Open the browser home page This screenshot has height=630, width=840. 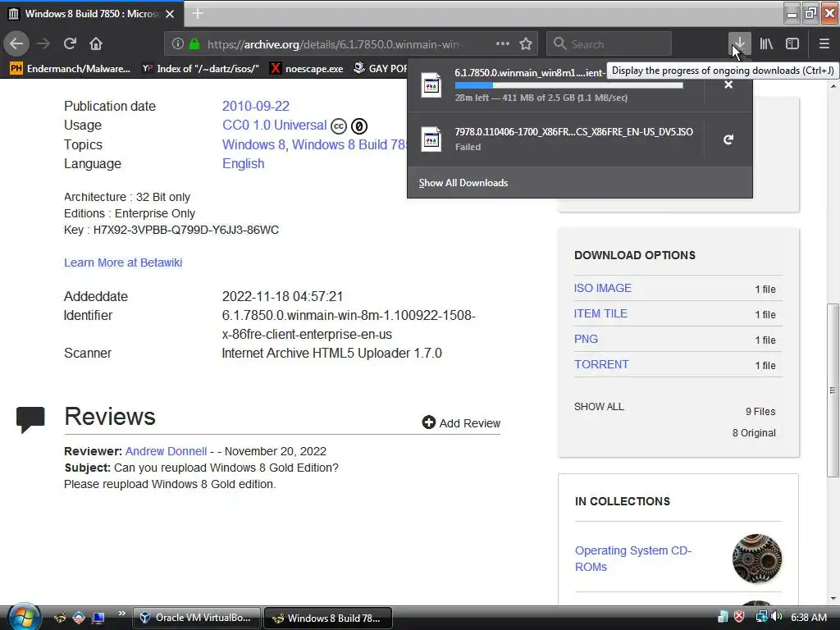(96, 43)
